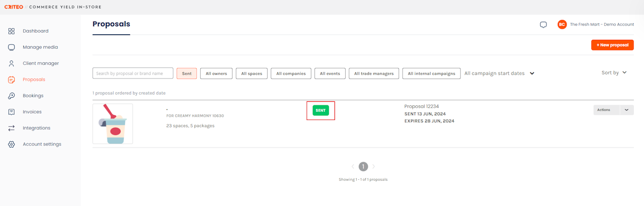Screen dimensions: 644x206
Task: Toggle the Sent status filter
Action: (x=187, y=74)
